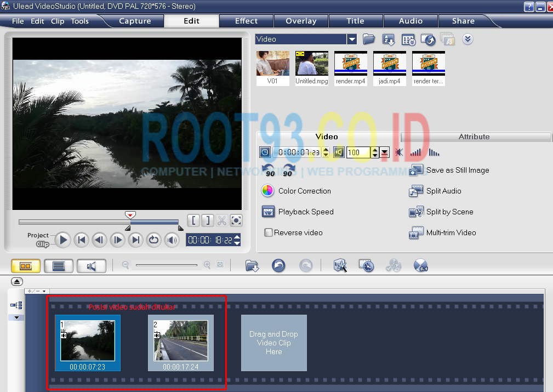The width and height of the screenshot is (553, 392).
Task: Open the Clip menu
Action: (58, 21)
